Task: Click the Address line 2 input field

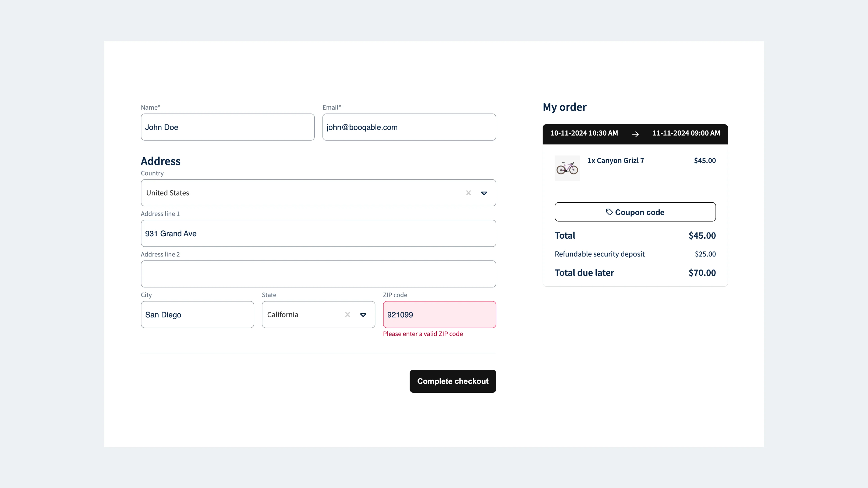Action: (x=318, y=274)
